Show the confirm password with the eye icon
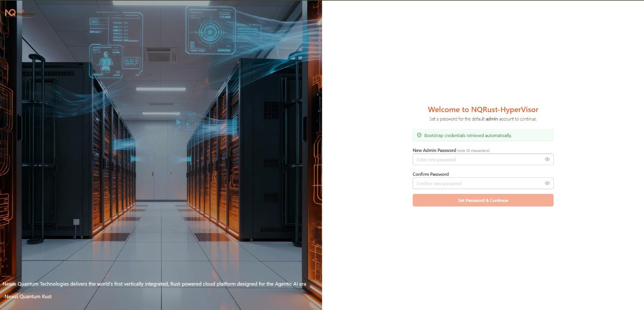This screenshot has width=644, height=310. click(547, 183)
